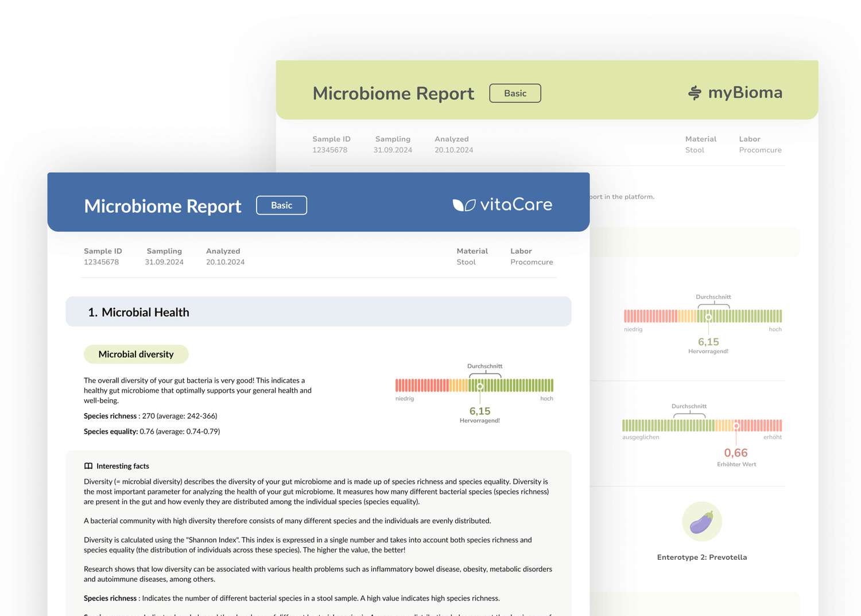861x616 pixels.
Task: Click the 0,66 marker on the red gauge
Action: point(736,426)
